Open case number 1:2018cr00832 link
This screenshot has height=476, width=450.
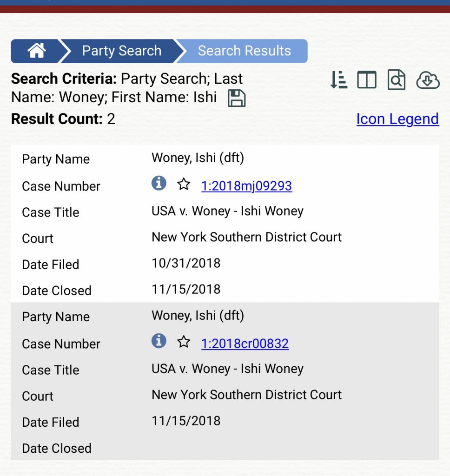pyautogui.click(x=245, y=344)
